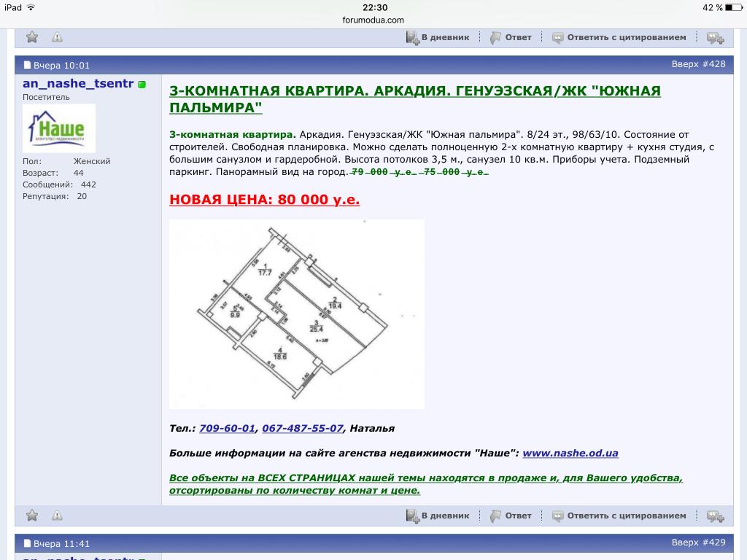747x560 pixels.
Task: Tap the forumodua.com address bar
Action: point(373,20)
